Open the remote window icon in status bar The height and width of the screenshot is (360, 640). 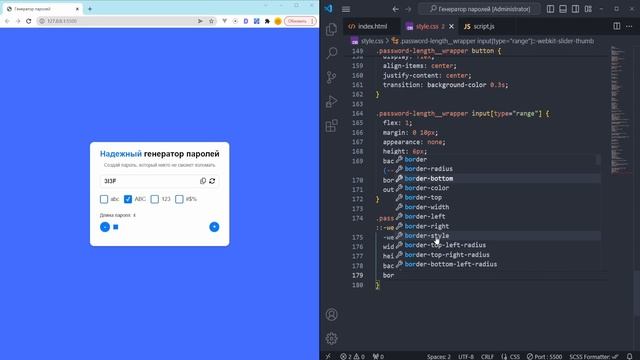328,356
